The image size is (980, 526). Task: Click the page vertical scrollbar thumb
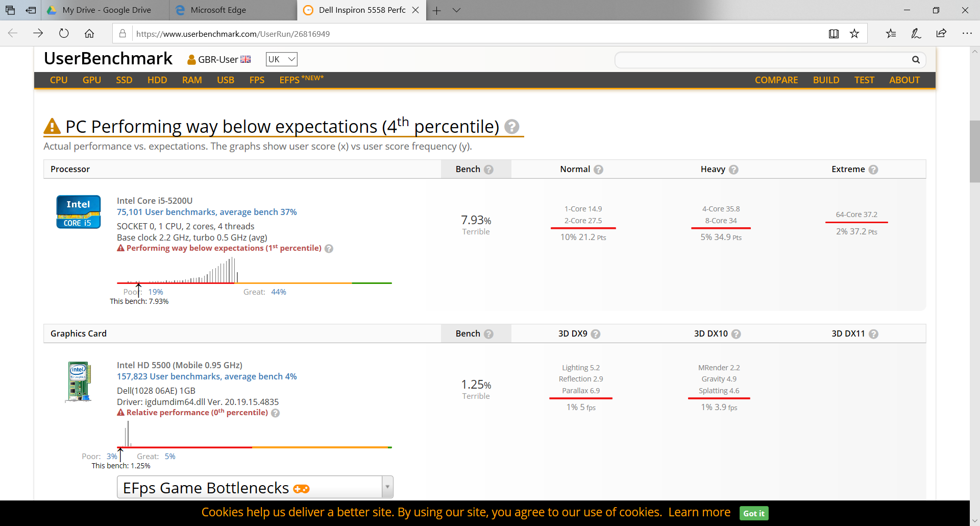tap(974, 151)
